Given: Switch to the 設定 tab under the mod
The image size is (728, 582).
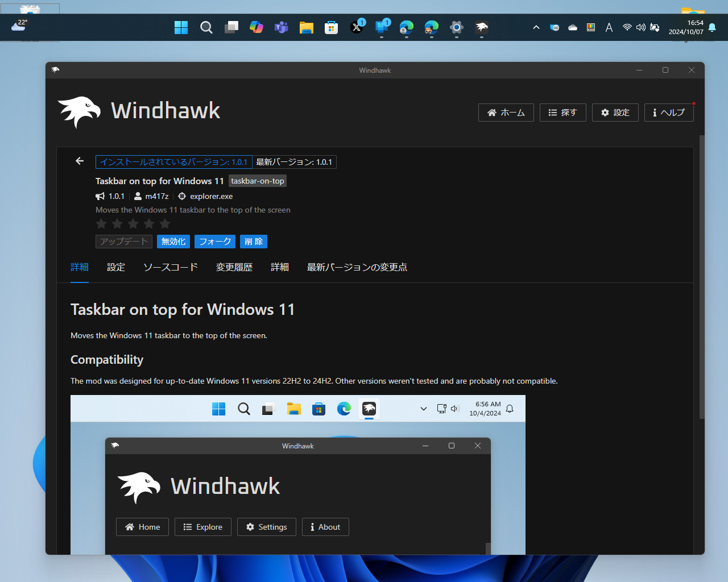Looking at the screenshot, I should [116, 267].
